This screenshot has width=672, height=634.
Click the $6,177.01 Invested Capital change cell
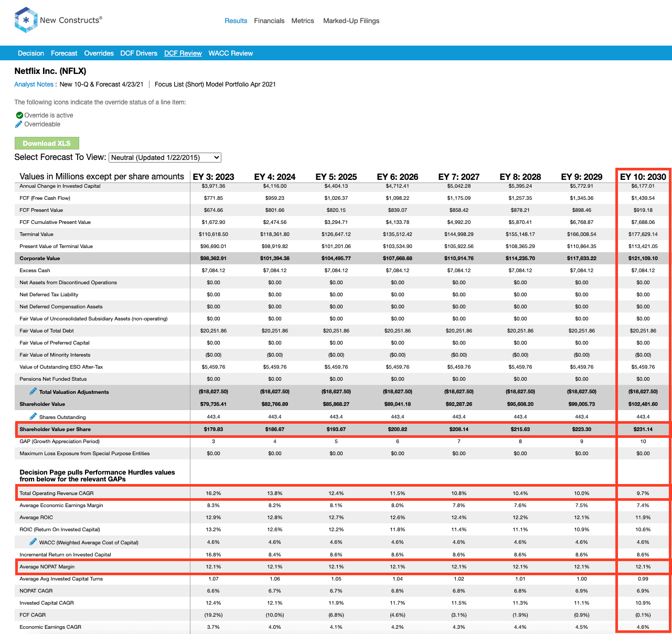(x=643, y=186)
